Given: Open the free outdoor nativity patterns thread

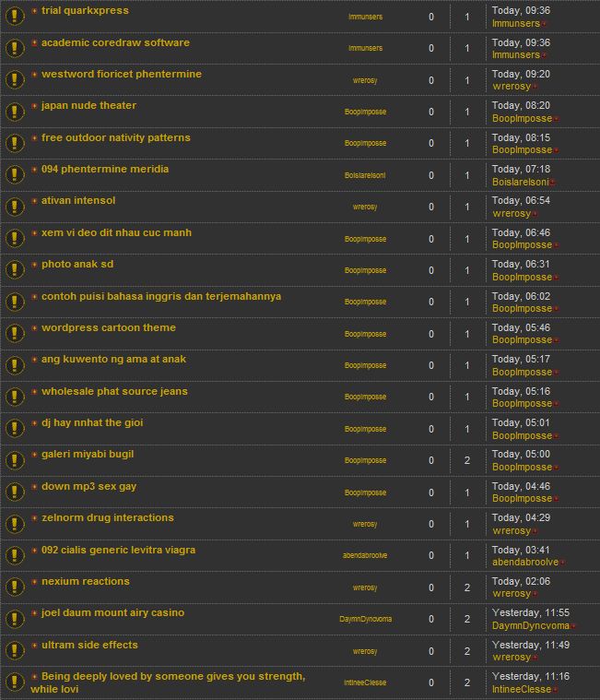Looking at the screenshot, I should (x=115, y=138).
